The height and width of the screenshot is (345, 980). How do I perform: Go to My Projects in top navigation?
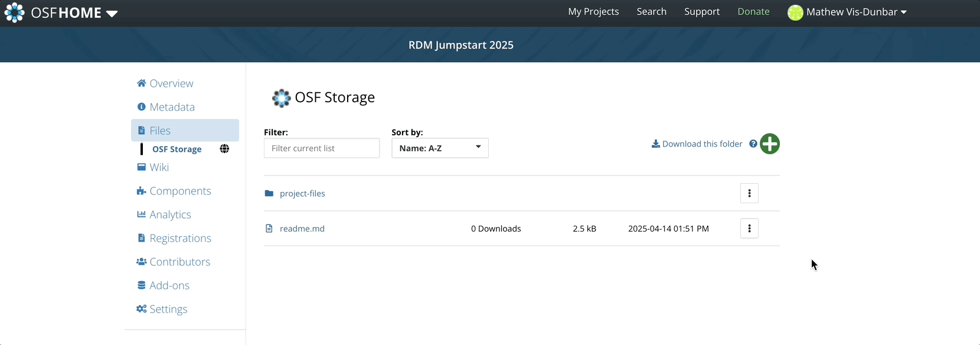[593, 12]
